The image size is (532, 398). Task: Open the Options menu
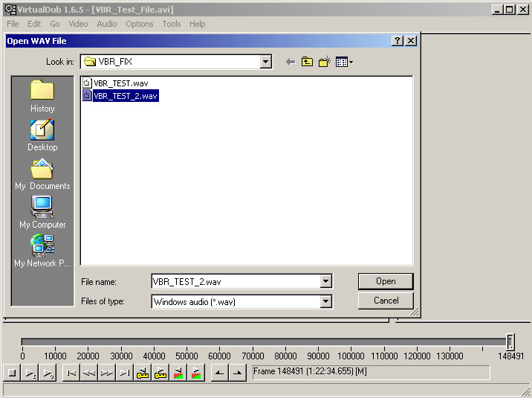coord(140,24)
